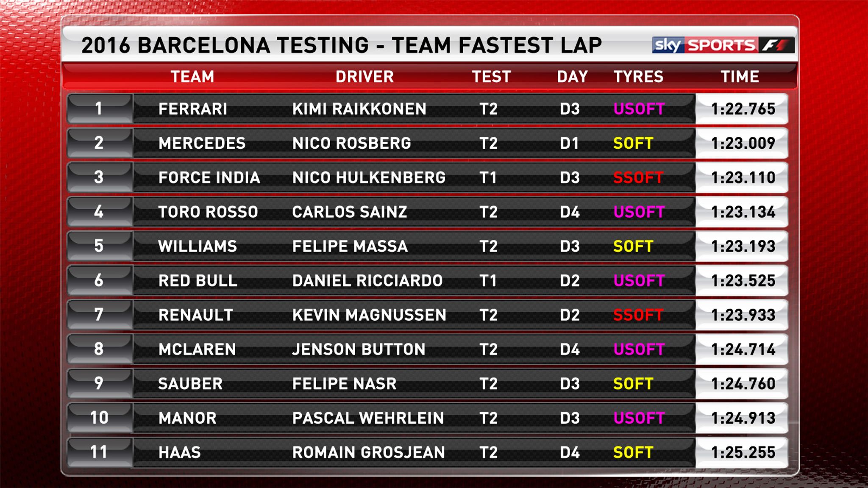The width and height of the screenshot is (868, 488).
Task: Click the TYRES column header
Action: tap(638, 77)
